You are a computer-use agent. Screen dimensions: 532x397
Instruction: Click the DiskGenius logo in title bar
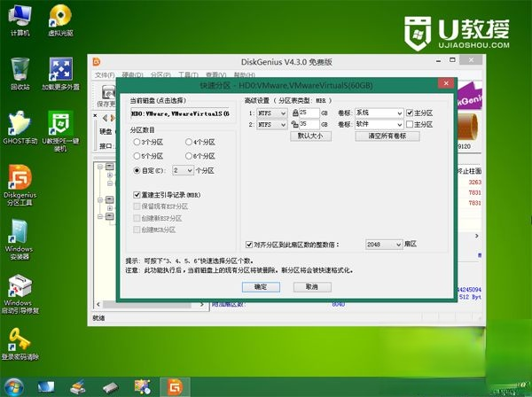(97, 62)
